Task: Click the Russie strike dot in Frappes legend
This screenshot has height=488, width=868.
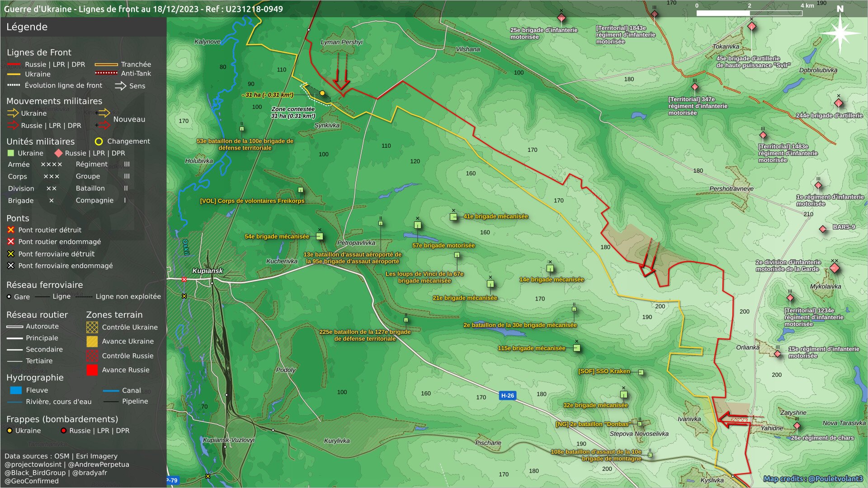Action: click(x=64, y=431)
